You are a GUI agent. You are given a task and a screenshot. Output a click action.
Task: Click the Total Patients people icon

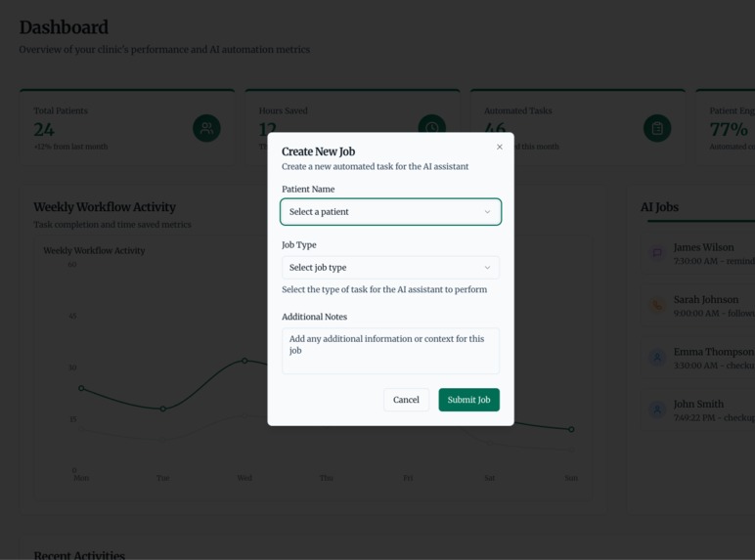pos(206,128)
